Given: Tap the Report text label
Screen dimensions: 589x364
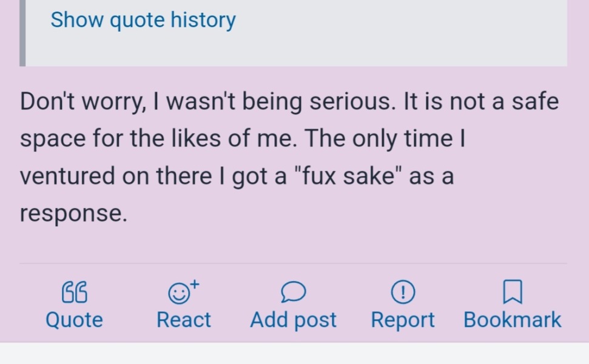Looking at the screenshot, I should [403, 320].
